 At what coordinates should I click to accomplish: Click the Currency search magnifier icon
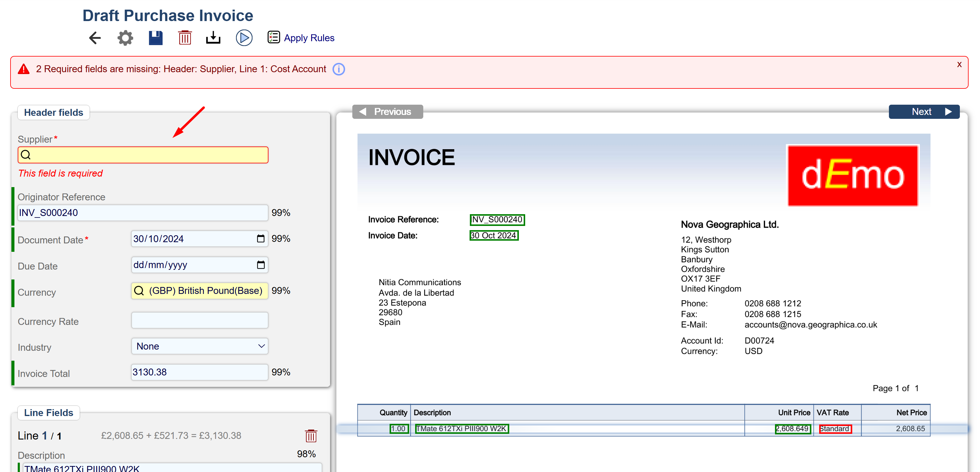[x=139, y=291]
